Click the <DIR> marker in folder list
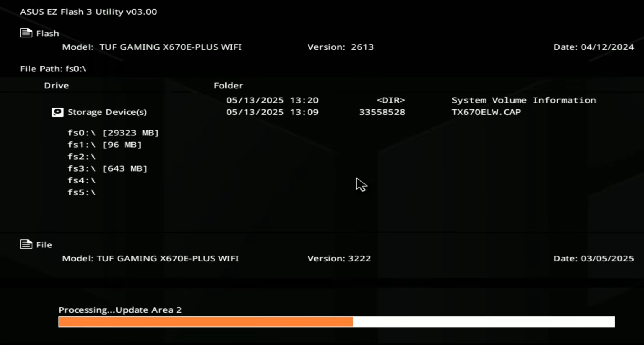The height and width of the screenshot is (345, 644). point(391,100)
